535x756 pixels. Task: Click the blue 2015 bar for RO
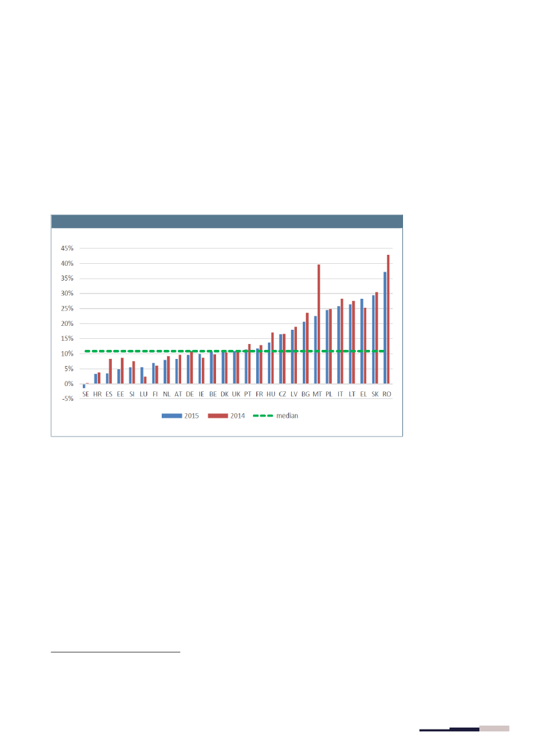(x=385, y=327)
